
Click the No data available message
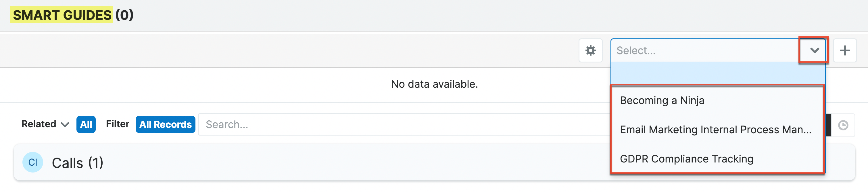coord(434,84)
